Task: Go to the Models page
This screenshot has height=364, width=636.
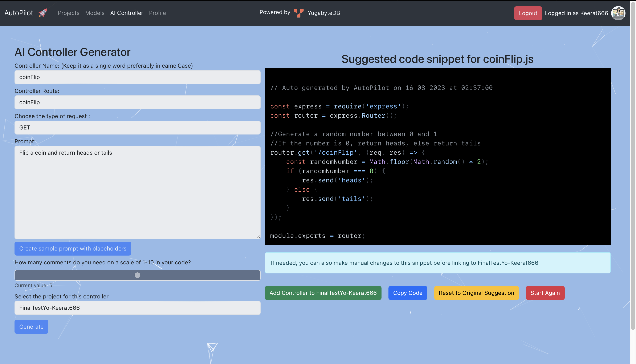Action: [x=95, y=13]
